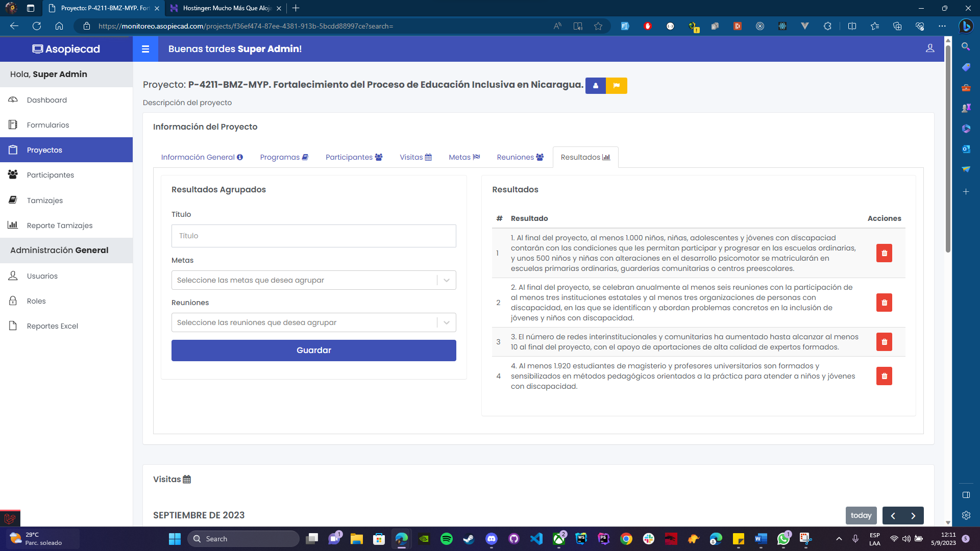This screenshot has width=980, height=551.
Task: Go to next month in calendar
Action: tap(913, 516)
